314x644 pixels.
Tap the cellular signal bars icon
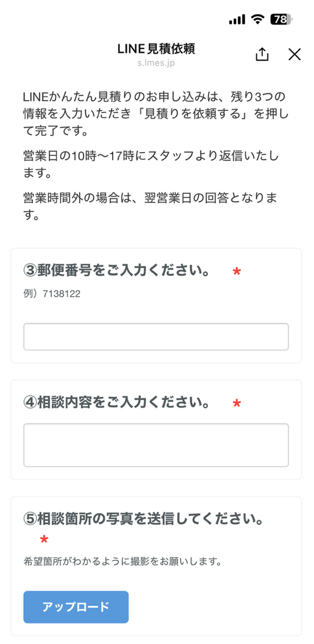[237, 19]
